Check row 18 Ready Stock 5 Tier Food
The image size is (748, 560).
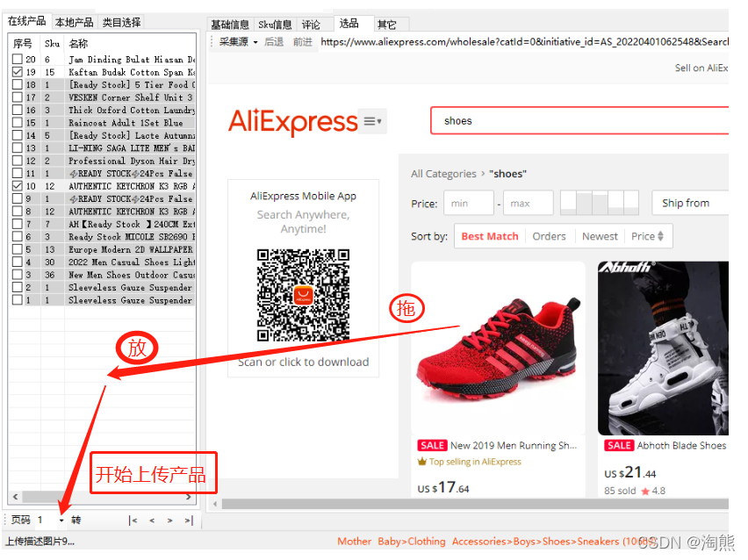[18, 84]
